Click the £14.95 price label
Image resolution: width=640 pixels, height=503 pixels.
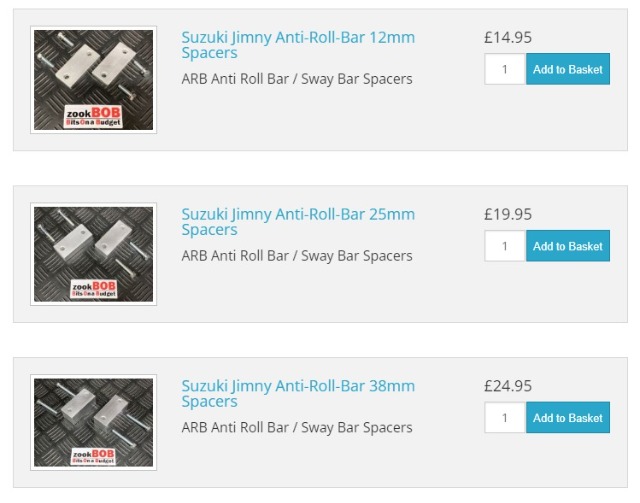click(x=507, y=38)
